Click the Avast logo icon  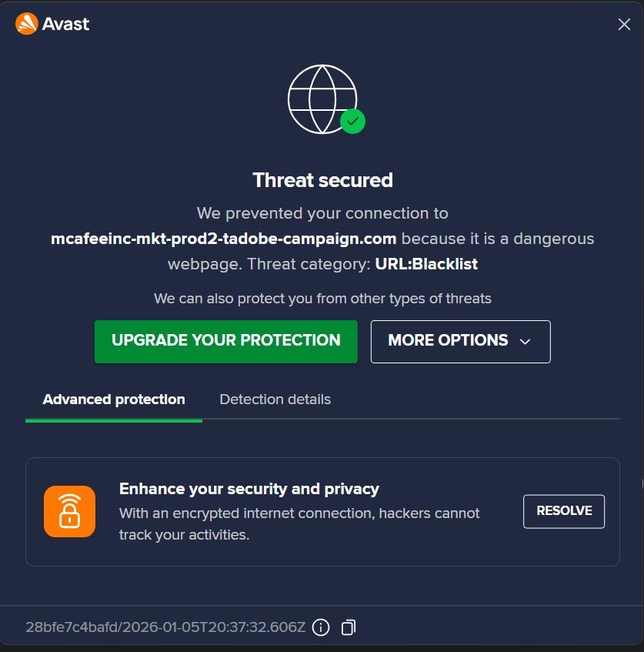pos(26,24)
